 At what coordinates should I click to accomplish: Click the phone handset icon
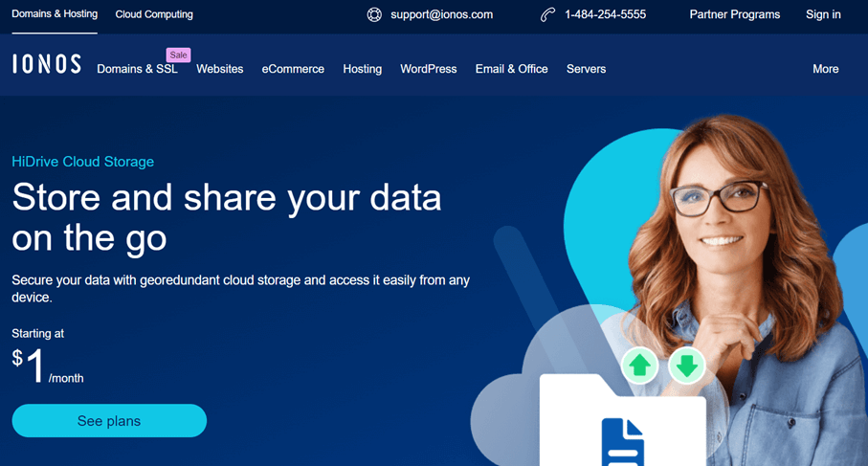click(547, 15)
